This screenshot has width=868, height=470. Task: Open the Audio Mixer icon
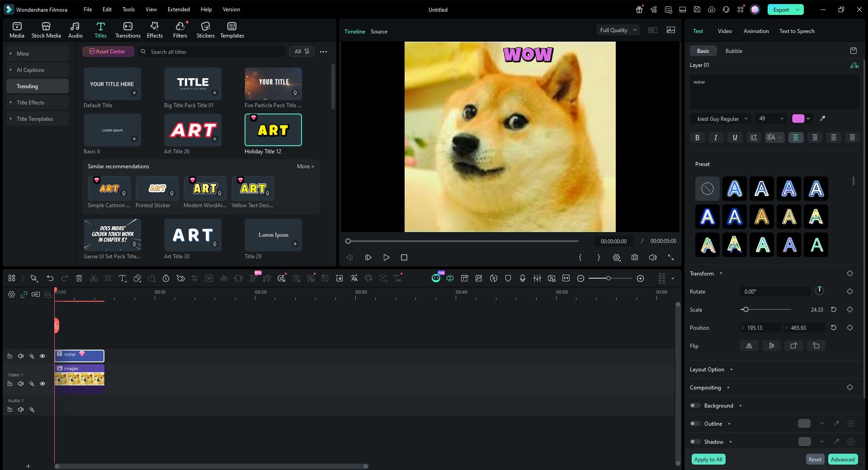(x=537, y=278)
